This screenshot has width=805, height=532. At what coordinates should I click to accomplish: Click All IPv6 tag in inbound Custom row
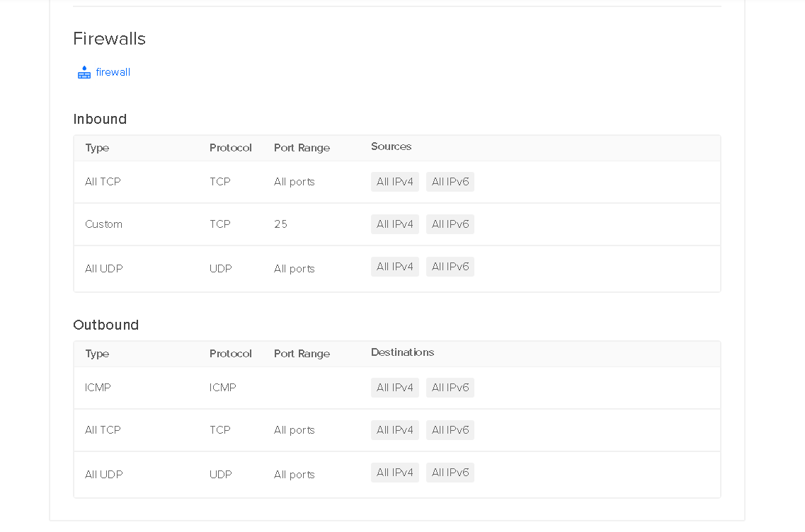tap(450, 224)
